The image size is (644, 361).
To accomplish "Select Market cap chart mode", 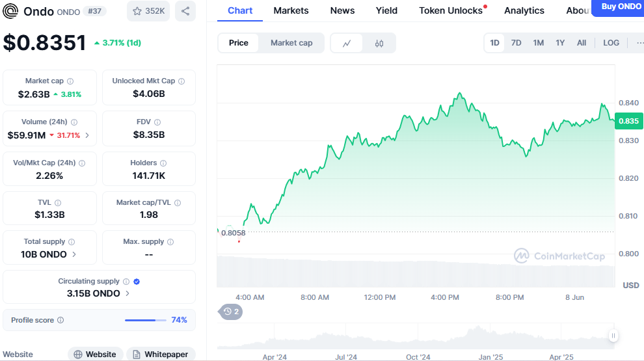I will point(291,43).
